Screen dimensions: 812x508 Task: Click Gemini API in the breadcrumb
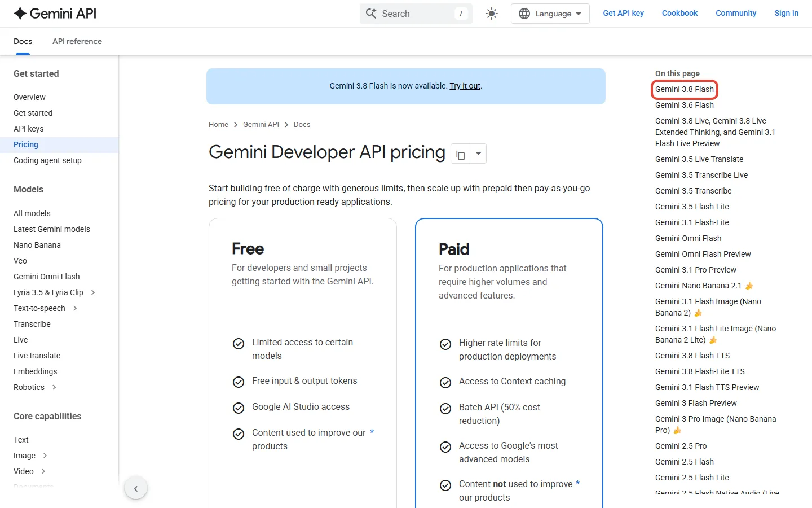point(261,125)
